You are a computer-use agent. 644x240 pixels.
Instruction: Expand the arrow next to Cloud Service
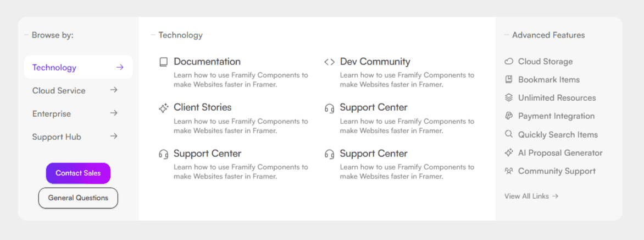(114, 90)
